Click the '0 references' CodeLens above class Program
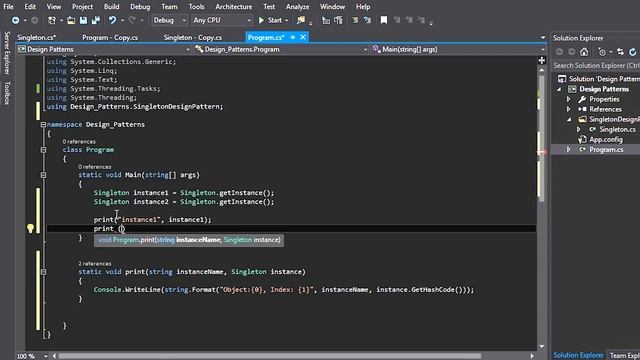This screenshot has height=360, width=640. pos(79,142)
